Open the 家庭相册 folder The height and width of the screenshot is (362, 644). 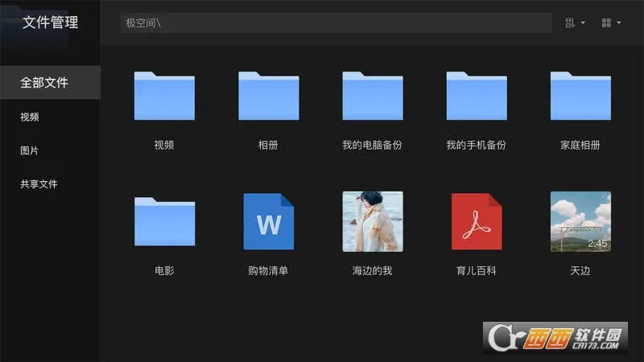click(580, 96)
